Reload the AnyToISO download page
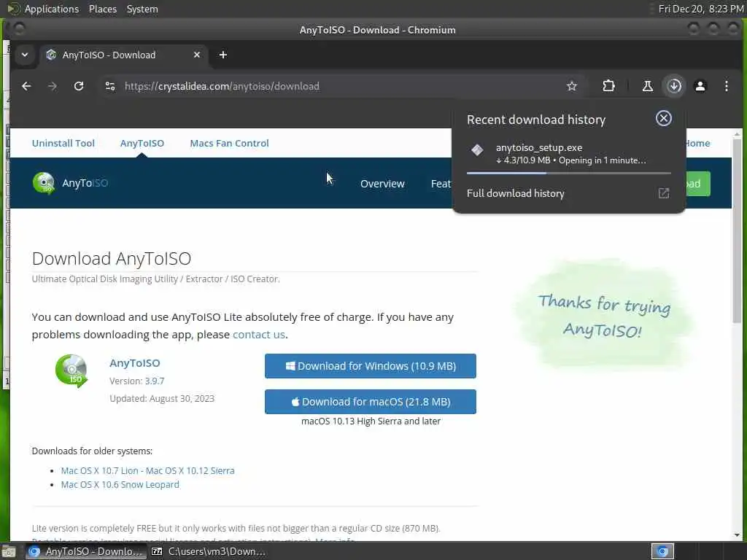This screenshot has height=560, width=747. coord(79,86)
